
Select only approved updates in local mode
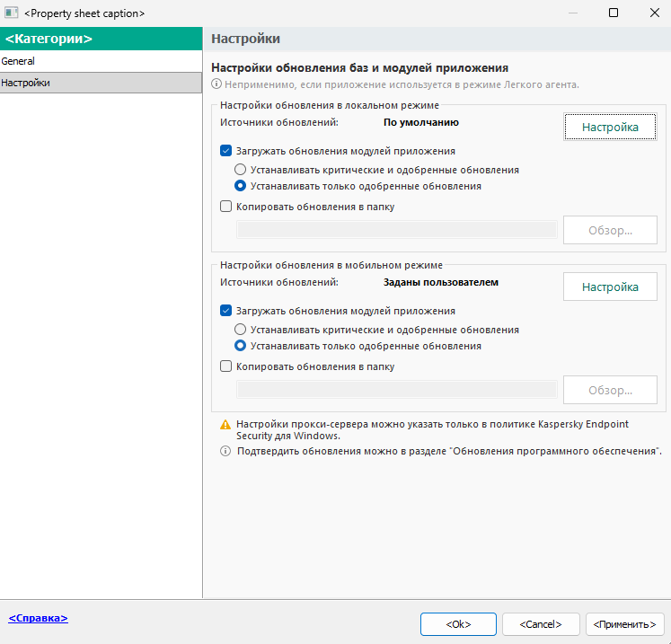pyautogui.click(x=240, y=186)
